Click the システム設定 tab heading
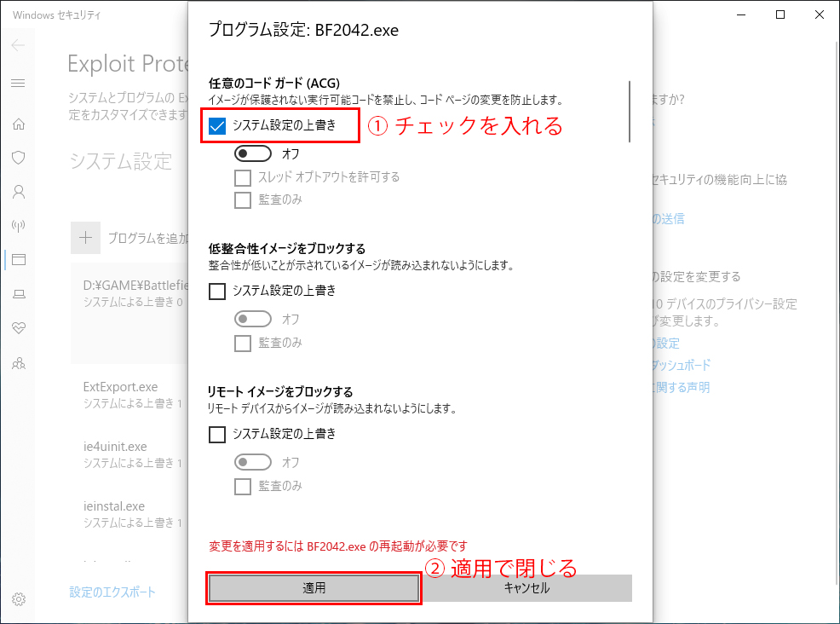Image resolution: width=840 pixels, height=624 pixels. pos(121,161)
